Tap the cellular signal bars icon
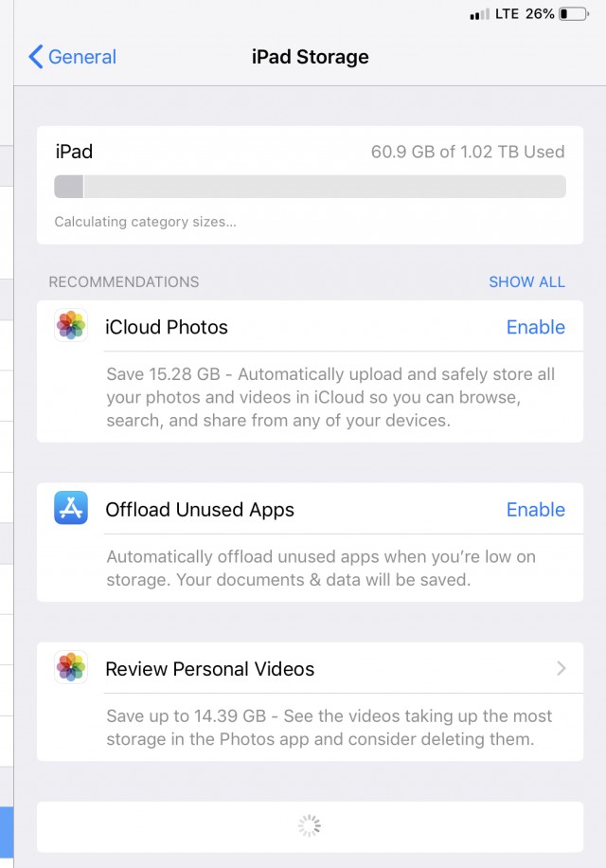Image resolution: width=606 pixels, height=868 pixels. click(x=479, y=14)
